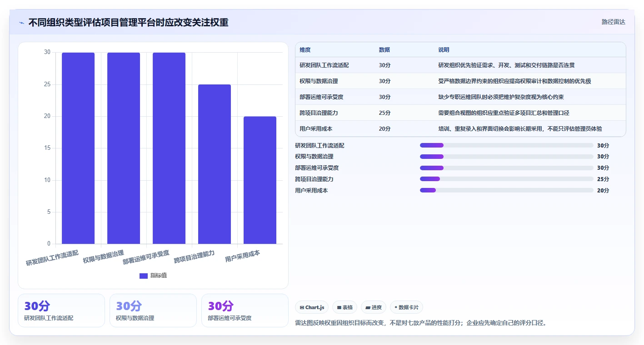Click the 25分 value beside the progress bar
This screenshot has height=345, width=644.
pyautogui.click(x=603, y=179)
